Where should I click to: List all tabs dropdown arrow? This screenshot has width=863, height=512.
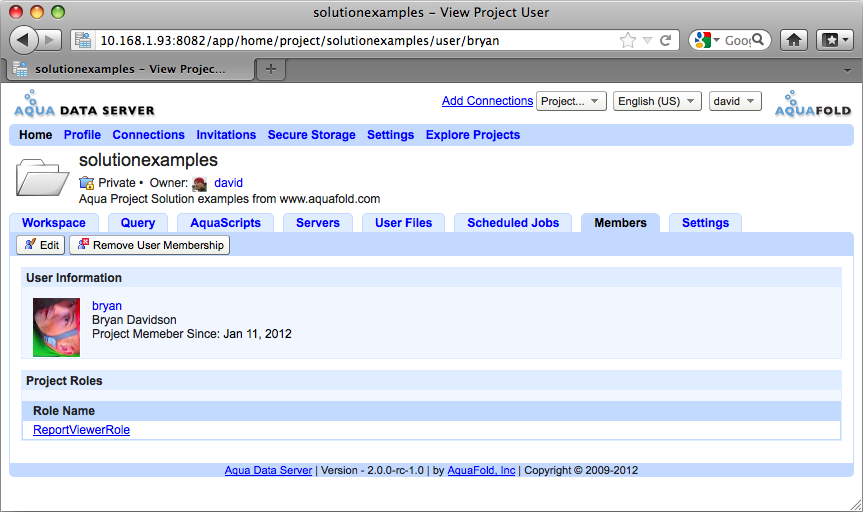847,70
